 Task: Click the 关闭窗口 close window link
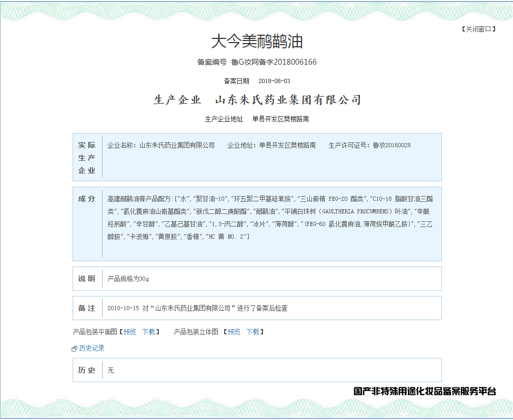(479, 29)
